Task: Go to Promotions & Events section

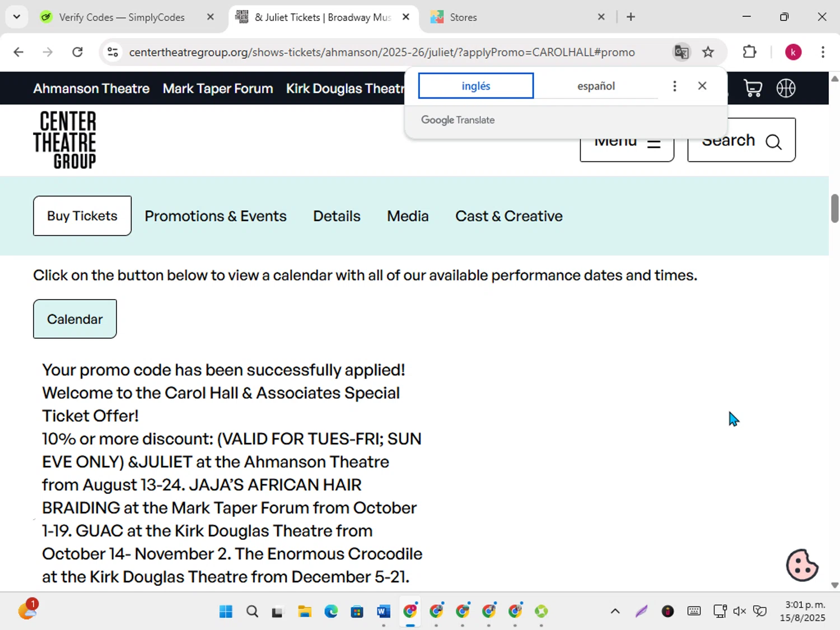Action: 216,216
